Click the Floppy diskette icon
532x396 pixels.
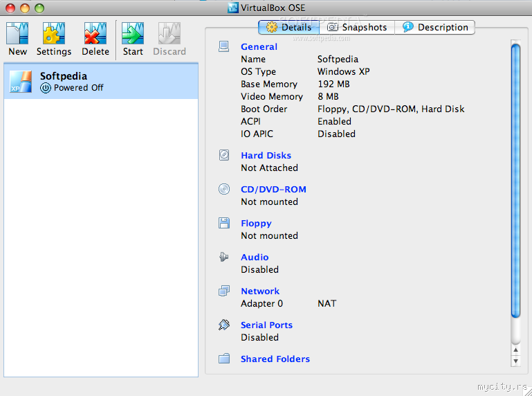pos(224,223)
